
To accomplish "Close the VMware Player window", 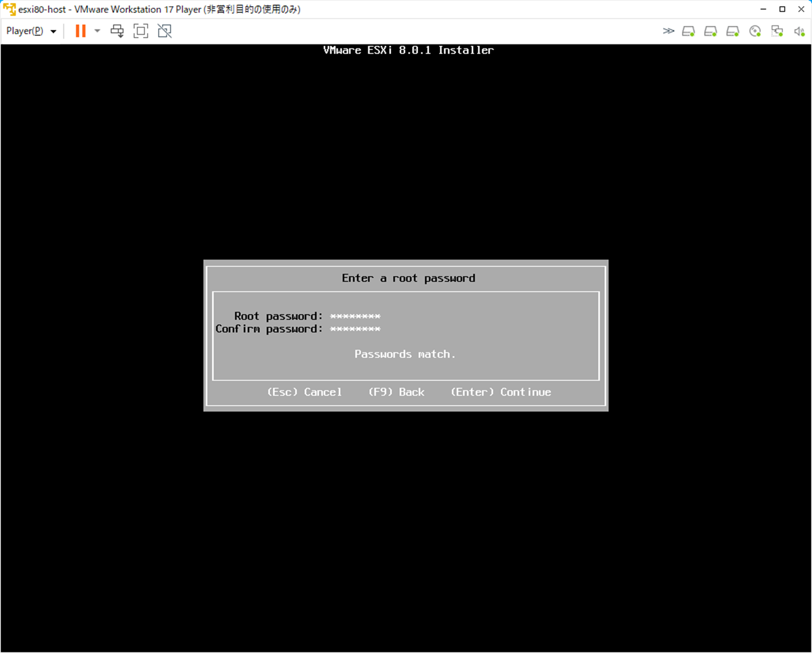I will tap(801, 9).
